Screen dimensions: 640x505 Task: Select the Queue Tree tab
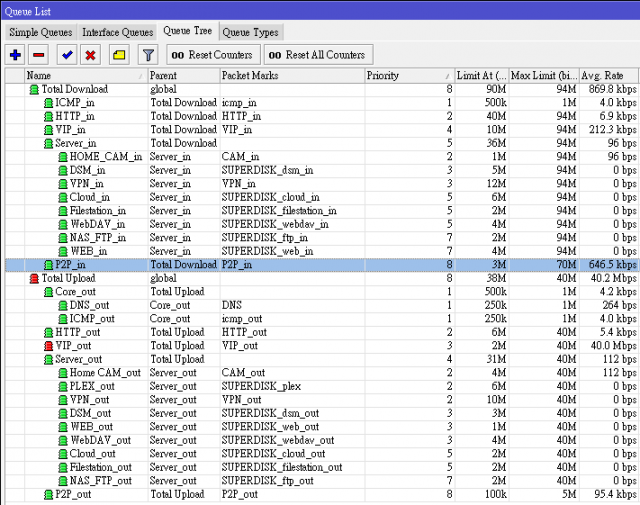(x=188, y=31)
